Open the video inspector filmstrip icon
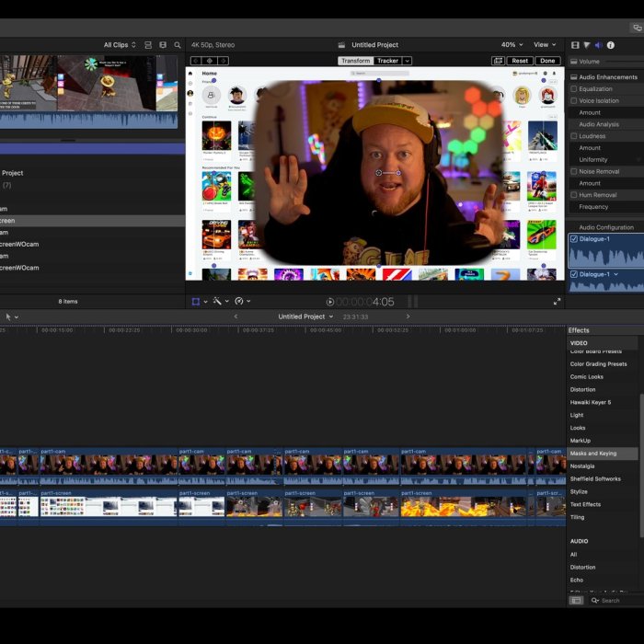This screenshot has height=644, width=644. (576, 45)
